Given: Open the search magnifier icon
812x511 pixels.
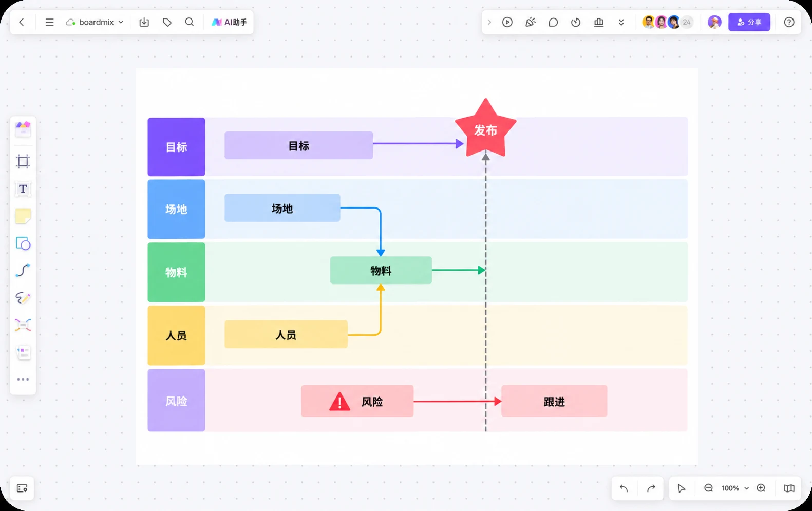Looking at the screenshot, I should coord(190,22).
